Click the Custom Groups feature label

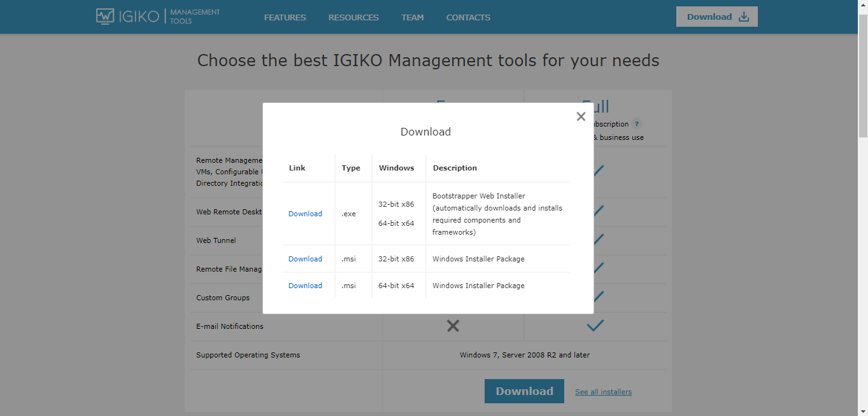click(223, 298)
